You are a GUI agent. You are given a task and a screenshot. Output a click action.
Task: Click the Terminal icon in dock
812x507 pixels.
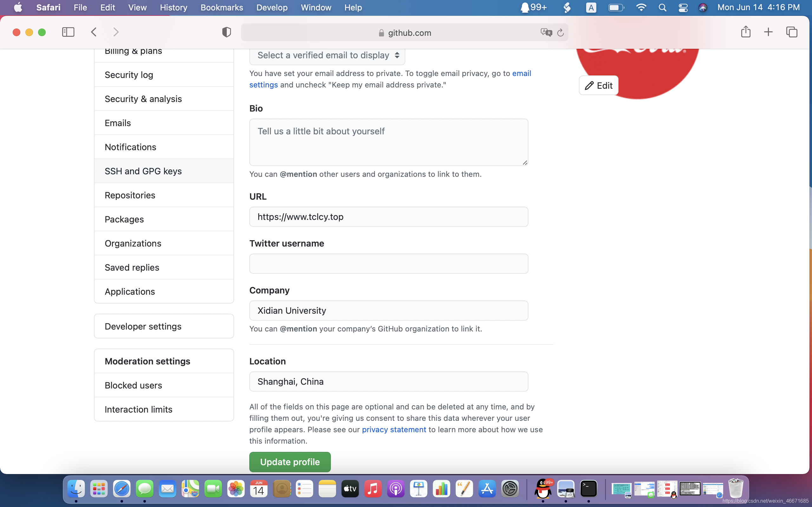pyautogui.click(x=589, y=490)
